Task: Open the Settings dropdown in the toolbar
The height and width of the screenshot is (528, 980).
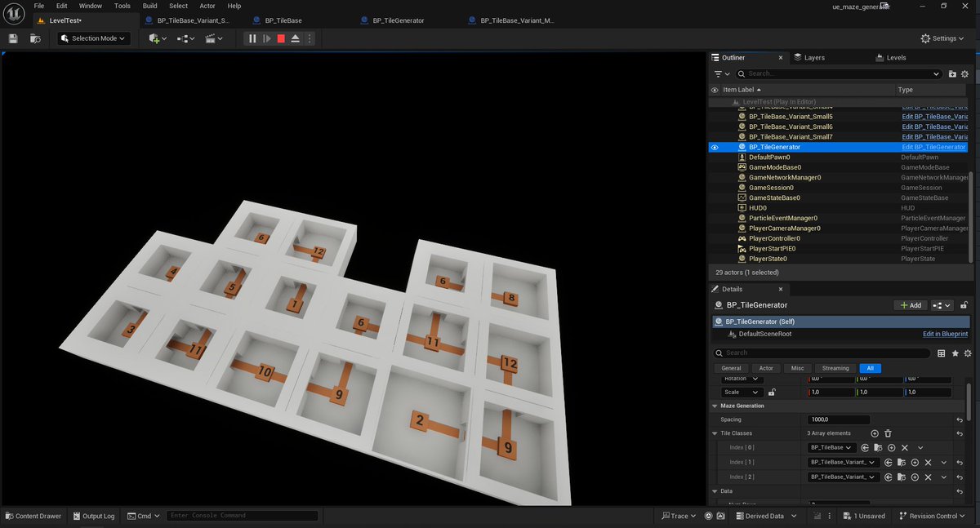Action: (943, 38)
